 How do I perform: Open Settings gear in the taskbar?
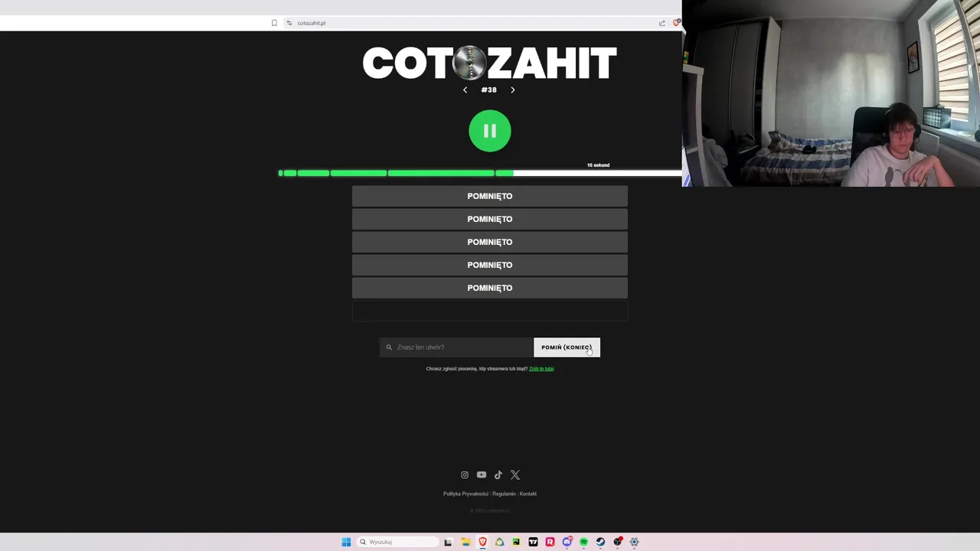(x=634, y=542)
